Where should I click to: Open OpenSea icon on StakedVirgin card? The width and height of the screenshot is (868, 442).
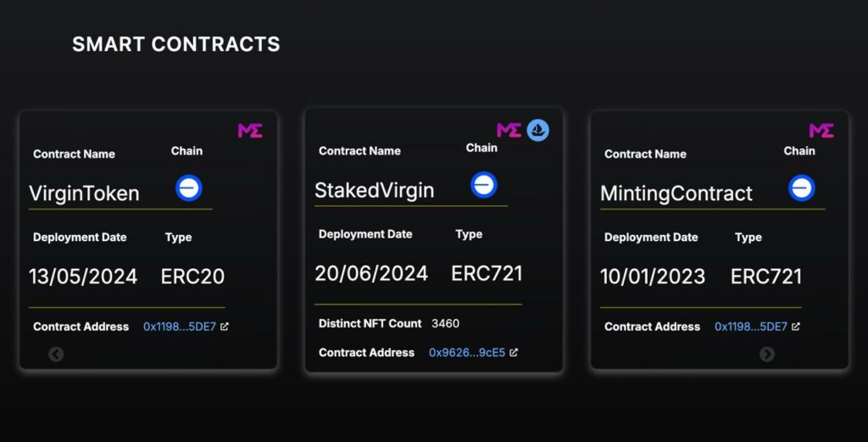537,130
